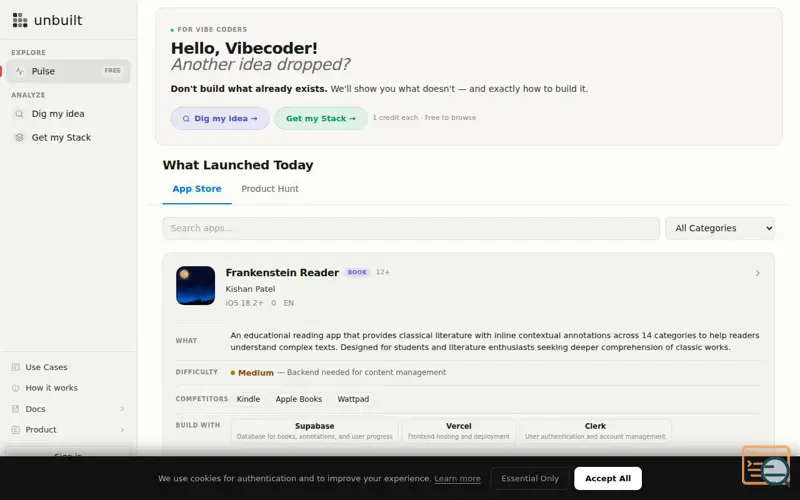Click the Use Cases sidebar icon
Screen dimensions: 800x500
[15, 367]
